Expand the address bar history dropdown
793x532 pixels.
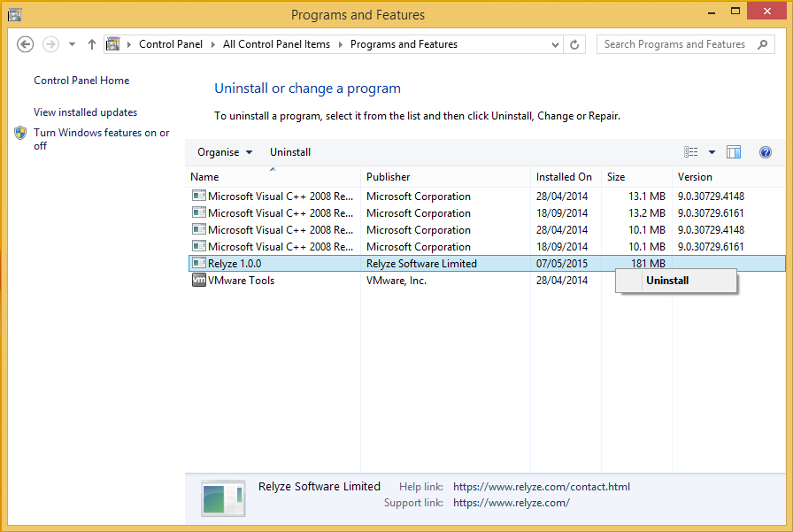point(556,44)
